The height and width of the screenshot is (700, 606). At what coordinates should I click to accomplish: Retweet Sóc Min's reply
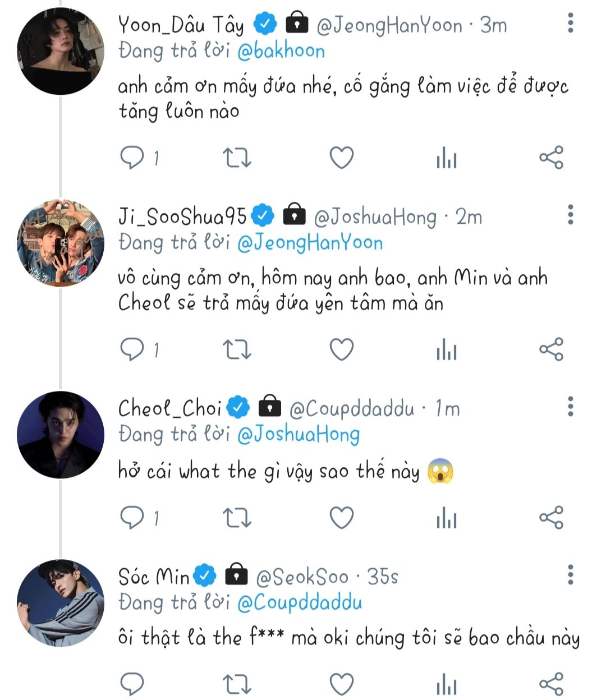click(x=237, y=685)
